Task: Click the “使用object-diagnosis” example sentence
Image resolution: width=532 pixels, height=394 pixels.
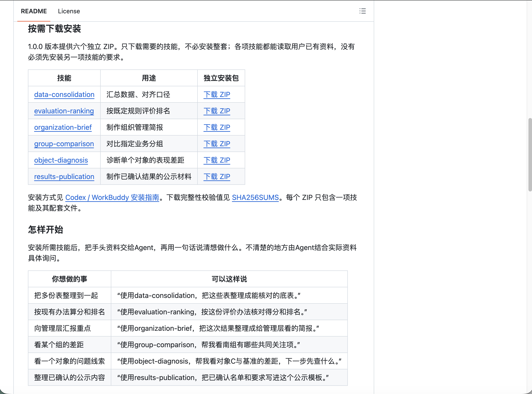Action: tap(229, 361)
